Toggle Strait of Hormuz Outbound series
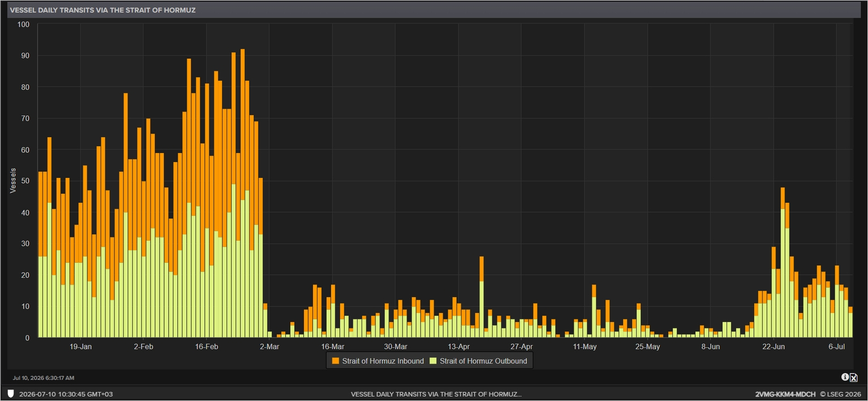This screenshot has height=401, width=868. 478,361
